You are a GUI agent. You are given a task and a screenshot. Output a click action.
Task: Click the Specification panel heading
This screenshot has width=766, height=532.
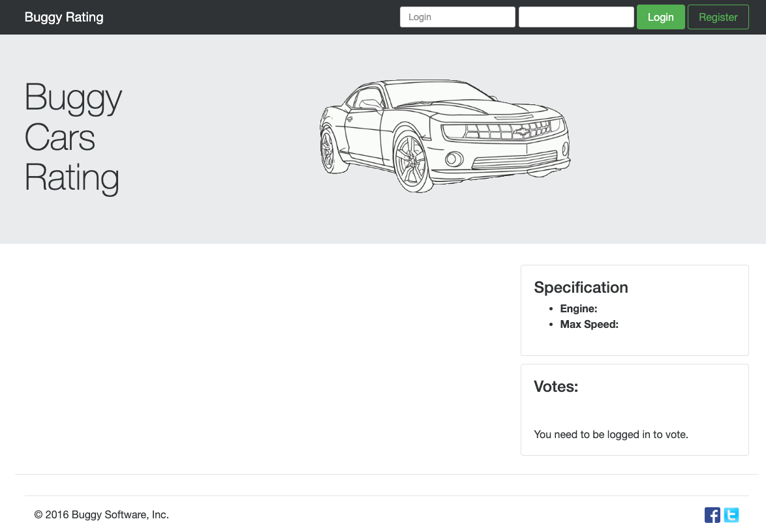(581, 287)
